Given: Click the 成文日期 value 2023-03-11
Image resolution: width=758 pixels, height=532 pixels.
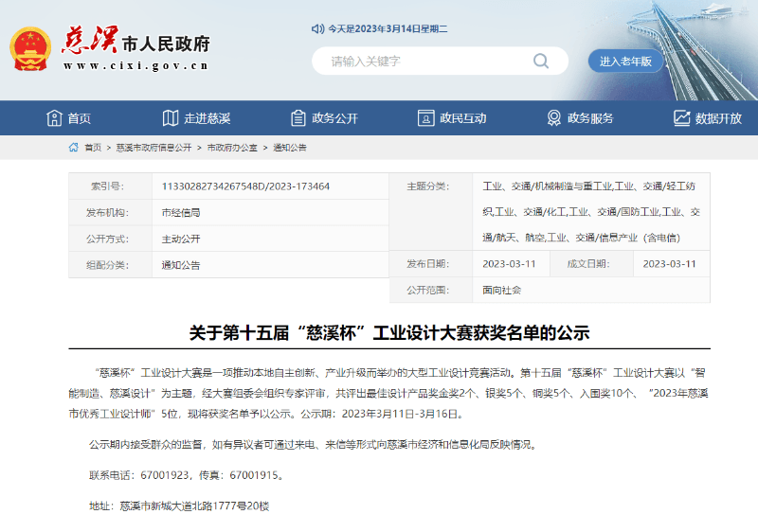Looking at the screenshot, I should pyautogui.click(x=670, y=264).
